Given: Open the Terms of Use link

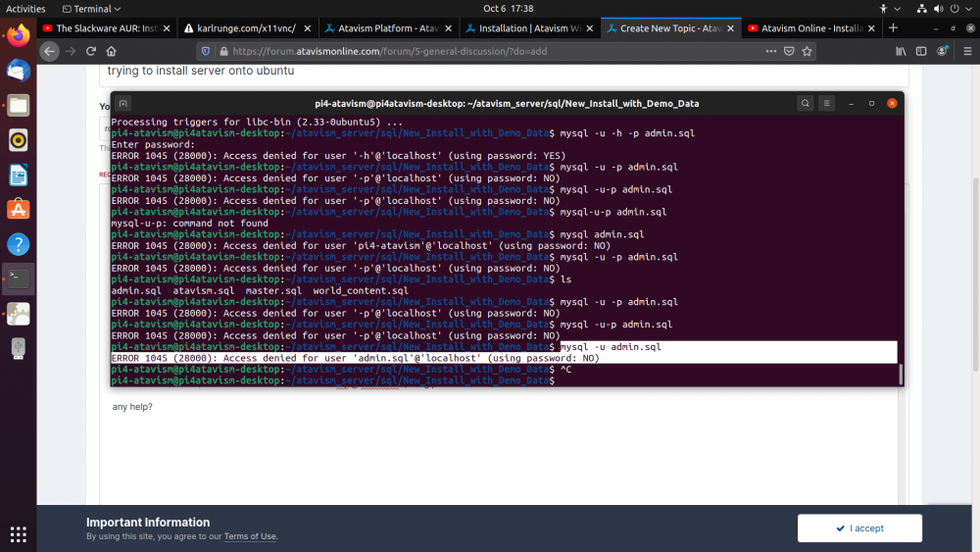Looking at the screenshot, I should (250, 536).
